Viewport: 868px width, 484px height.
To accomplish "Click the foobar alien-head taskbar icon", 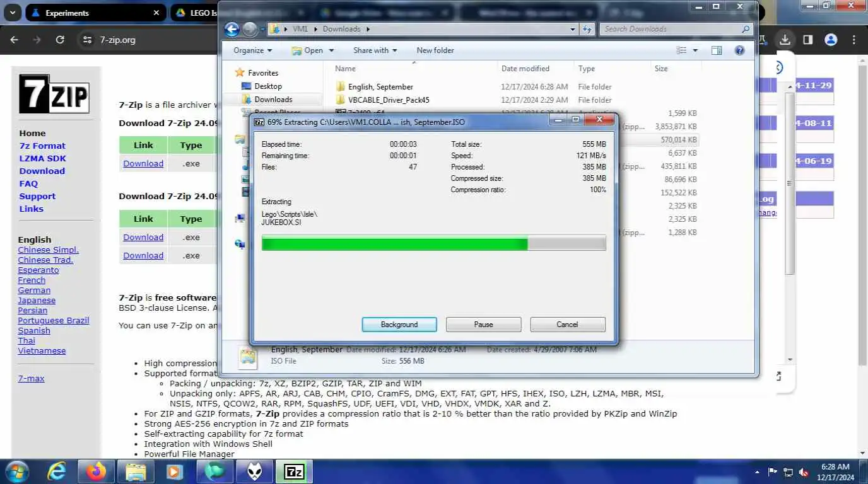I will [x=254, y=471].
